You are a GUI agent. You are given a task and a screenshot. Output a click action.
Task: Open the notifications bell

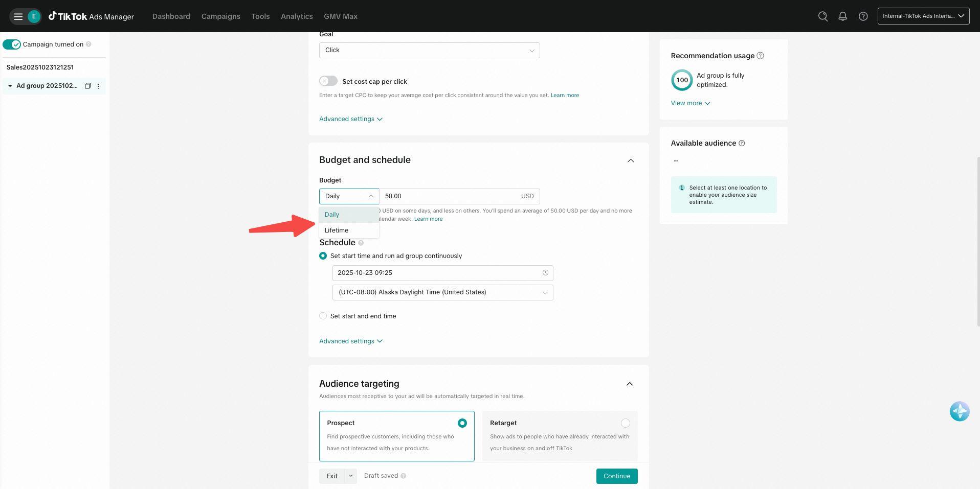[x=842, y=16]
